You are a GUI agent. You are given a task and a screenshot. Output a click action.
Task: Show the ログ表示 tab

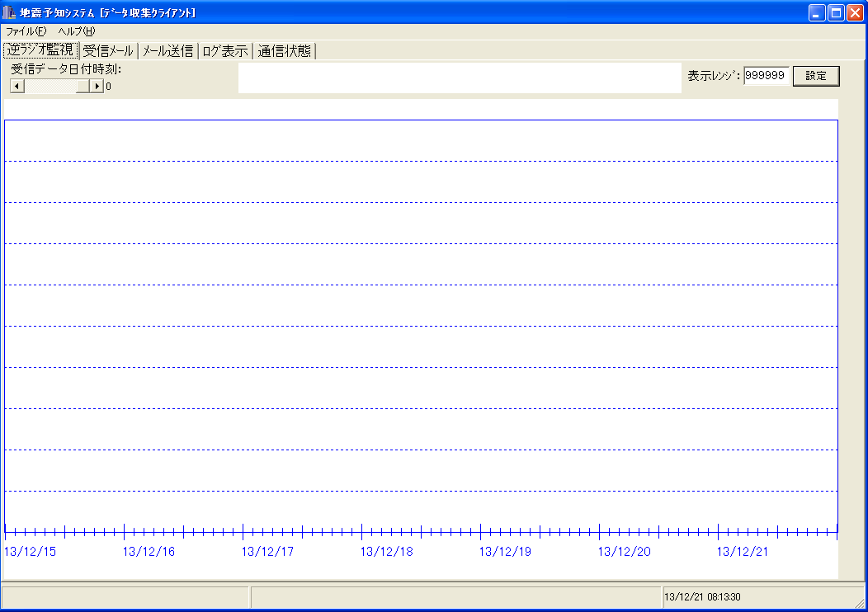(x=225, y=51)
